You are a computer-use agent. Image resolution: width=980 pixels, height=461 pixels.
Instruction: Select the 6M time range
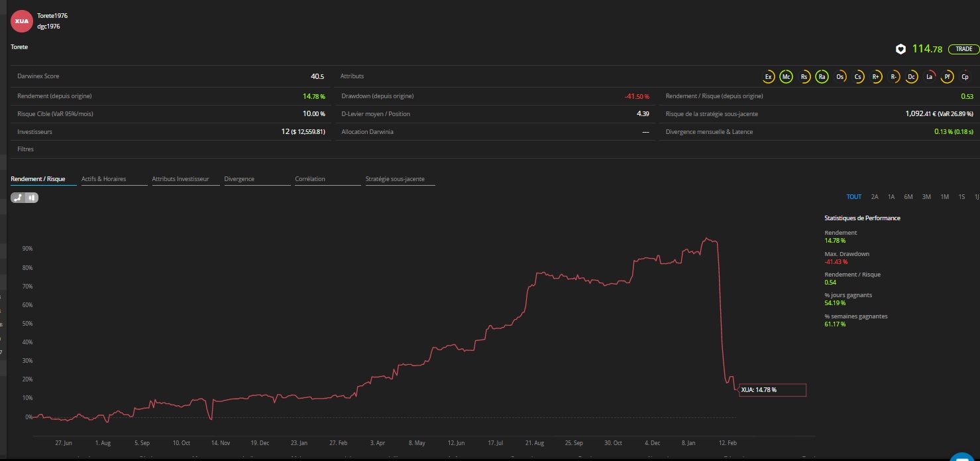[908, 197]
